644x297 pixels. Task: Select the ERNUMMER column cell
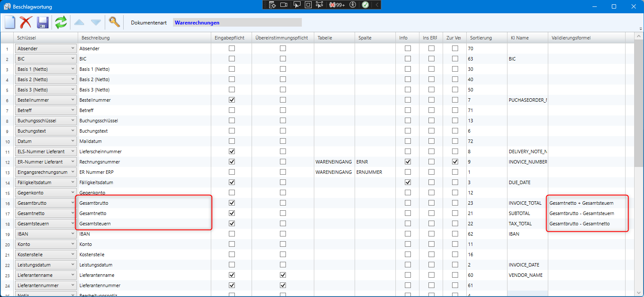point(375,172)
